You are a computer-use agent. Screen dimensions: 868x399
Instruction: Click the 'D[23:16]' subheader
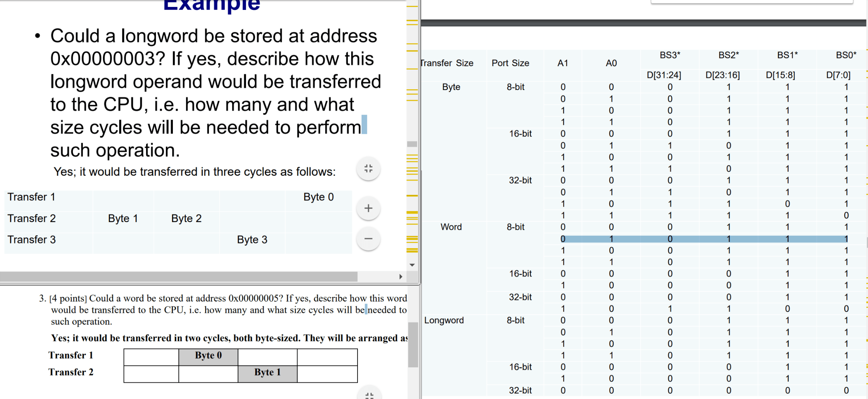[723, 75]
